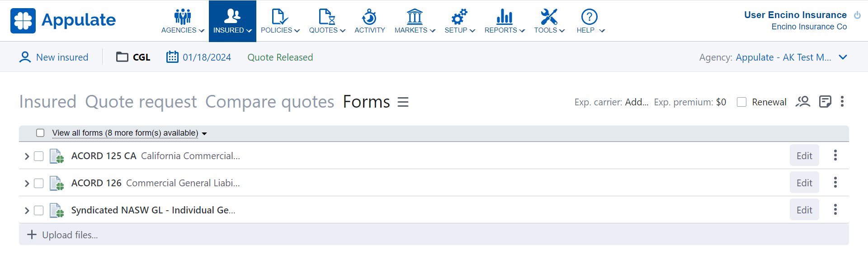Click Edit for Syndicated NASW GL form
This screenshot has height=255, width=868.
[804, 210]
